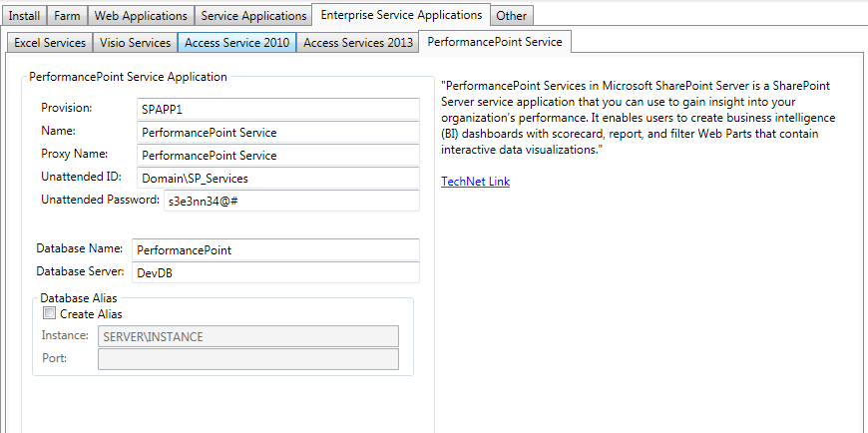Edit the Database Server field DevDB
The width and height of the screenshot is (868, 433).
coord(275,272)
